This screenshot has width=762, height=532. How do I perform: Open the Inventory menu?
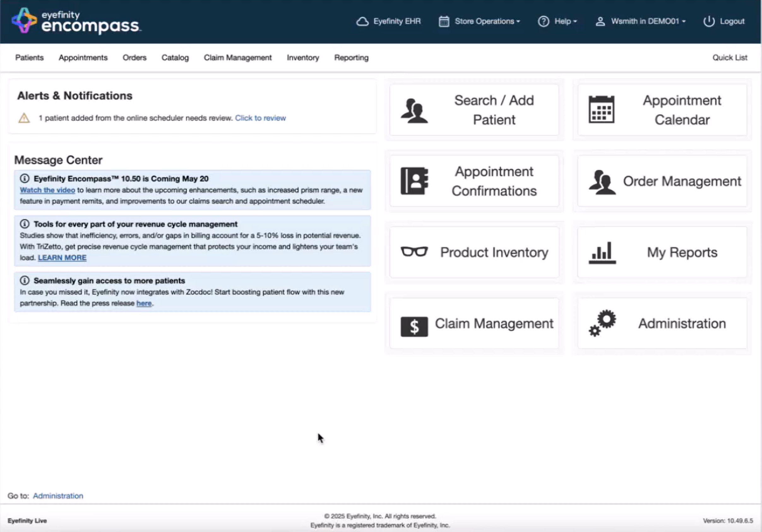[303, 58]
